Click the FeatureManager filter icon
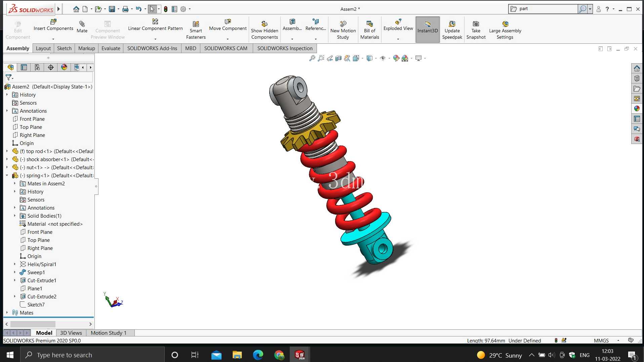Image resolution: width=644 pixels, height=362 pixels. point(9,77)
